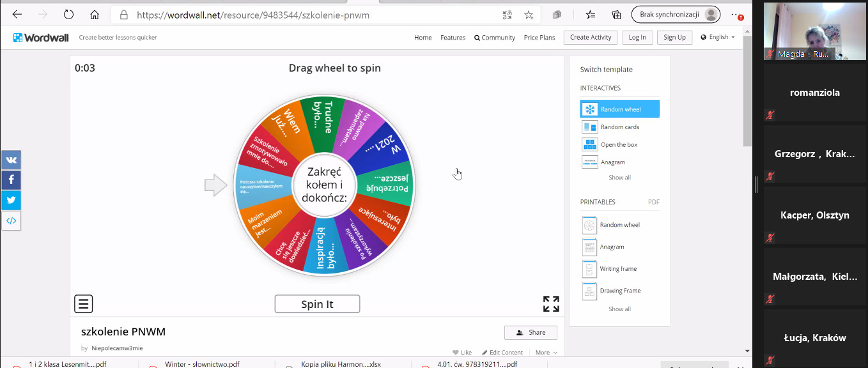Add this page to favorites with the star
Screen dimensions: 868x368
pyautogui.click(x=529, y=15)
